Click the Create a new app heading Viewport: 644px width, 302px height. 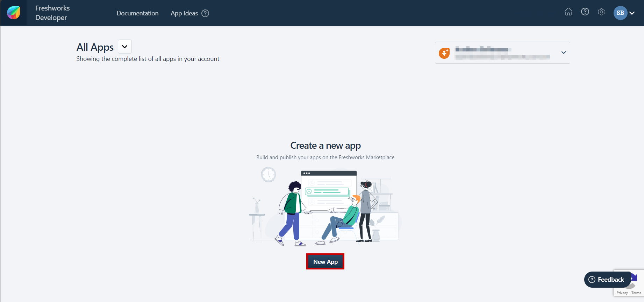[x=325, y=146]
